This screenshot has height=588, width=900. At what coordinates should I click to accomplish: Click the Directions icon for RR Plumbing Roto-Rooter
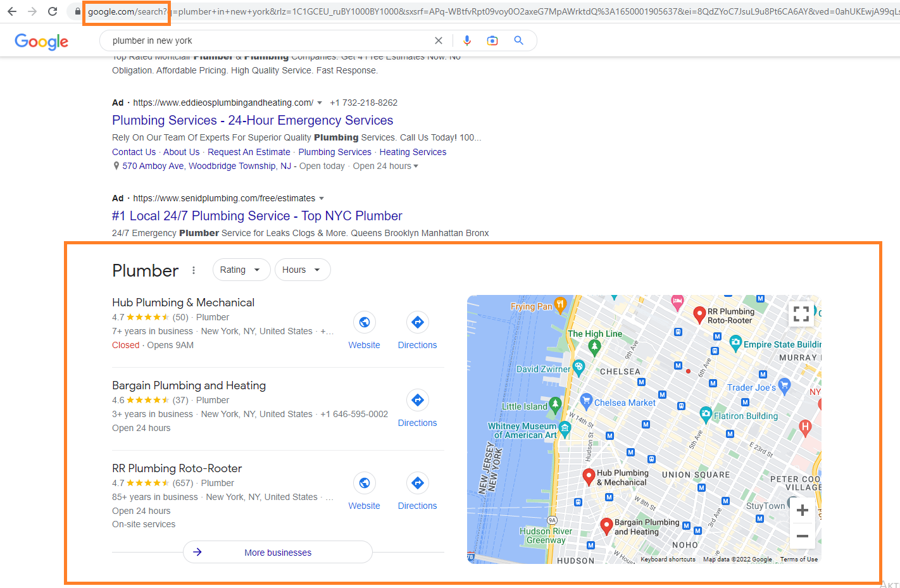(418, 483)
